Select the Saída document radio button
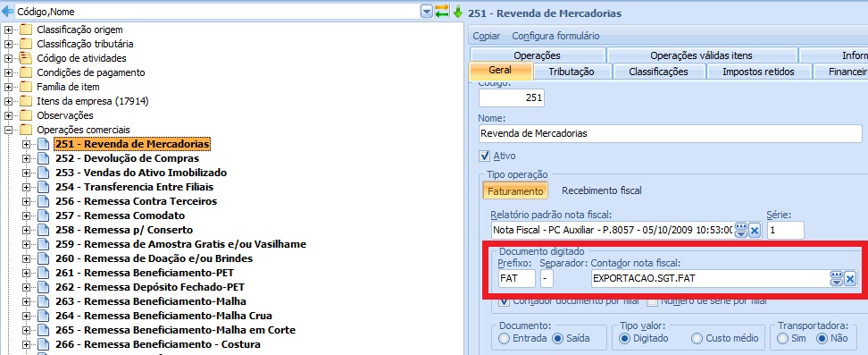868x355 pixels. tap(558, 338)
